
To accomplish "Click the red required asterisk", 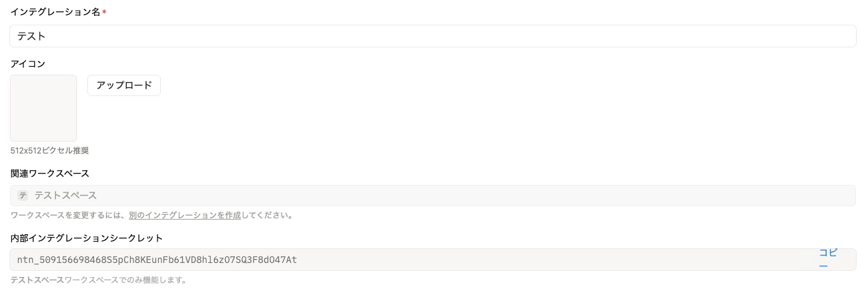I will point(104,13).
